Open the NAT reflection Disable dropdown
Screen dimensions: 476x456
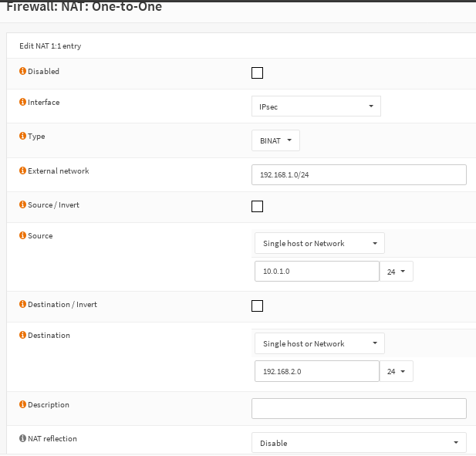(359, 443)
